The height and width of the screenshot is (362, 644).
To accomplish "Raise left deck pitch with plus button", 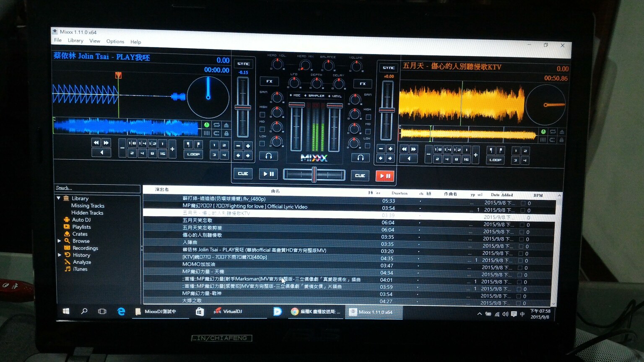I will point(248,146).
